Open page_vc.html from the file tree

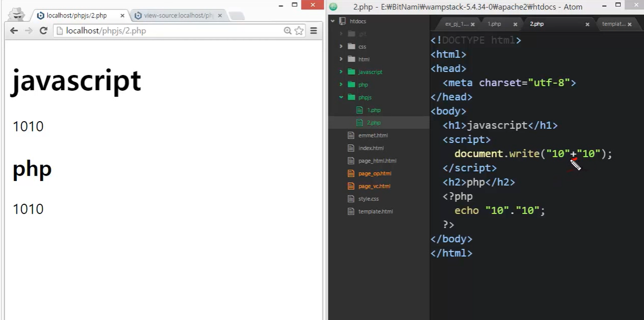374,186
